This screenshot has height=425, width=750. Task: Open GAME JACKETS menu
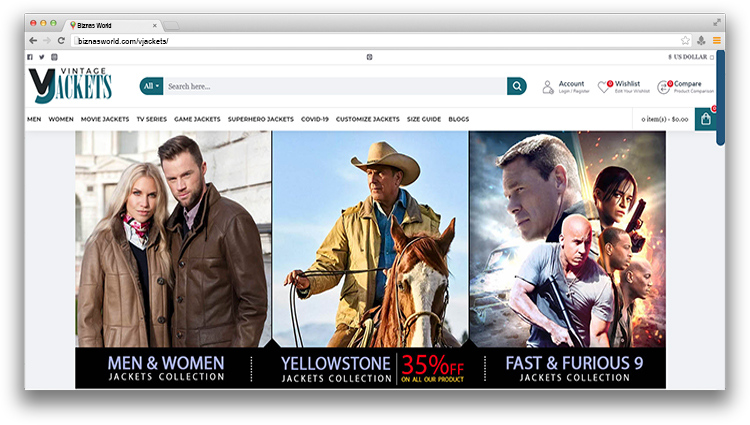197,119
